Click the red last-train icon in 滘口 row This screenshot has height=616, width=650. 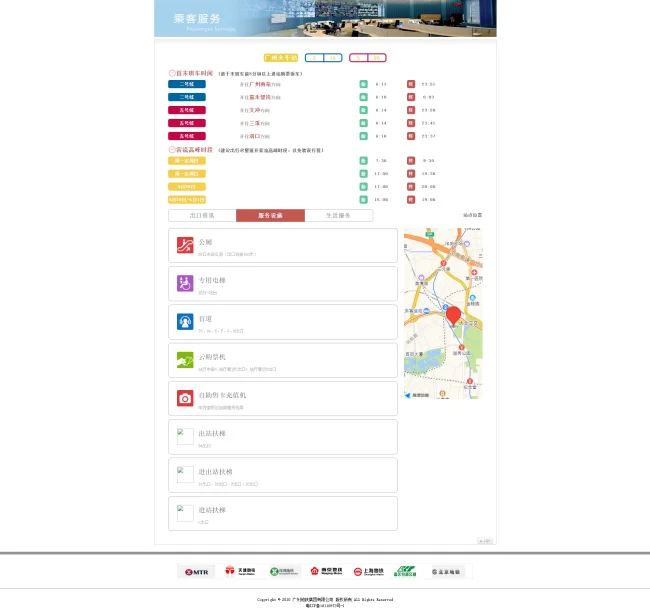coord(410,136)
